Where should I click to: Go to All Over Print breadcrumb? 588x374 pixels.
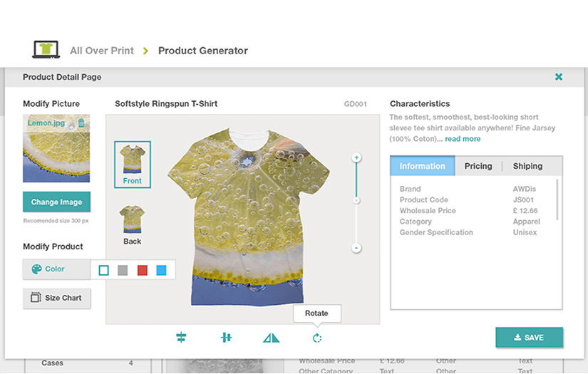pyautogui.click(x=102, y=51)
